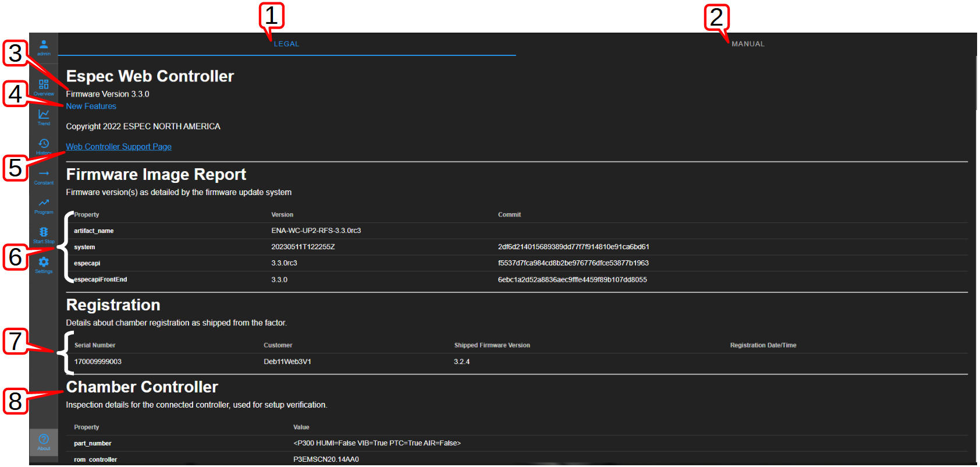
Task: Select customer value Deb11Web3V1
Action: [x=287, y=362]
